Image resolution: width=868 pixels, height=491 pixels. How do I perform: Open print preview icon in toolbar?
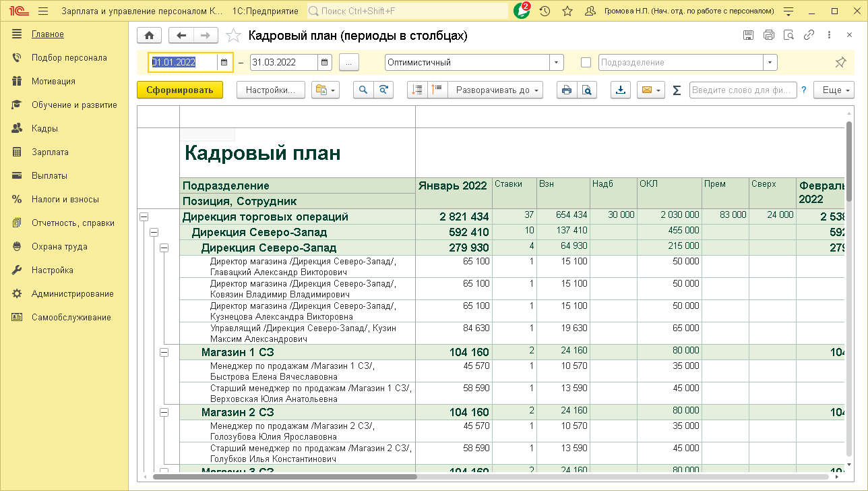587,90
